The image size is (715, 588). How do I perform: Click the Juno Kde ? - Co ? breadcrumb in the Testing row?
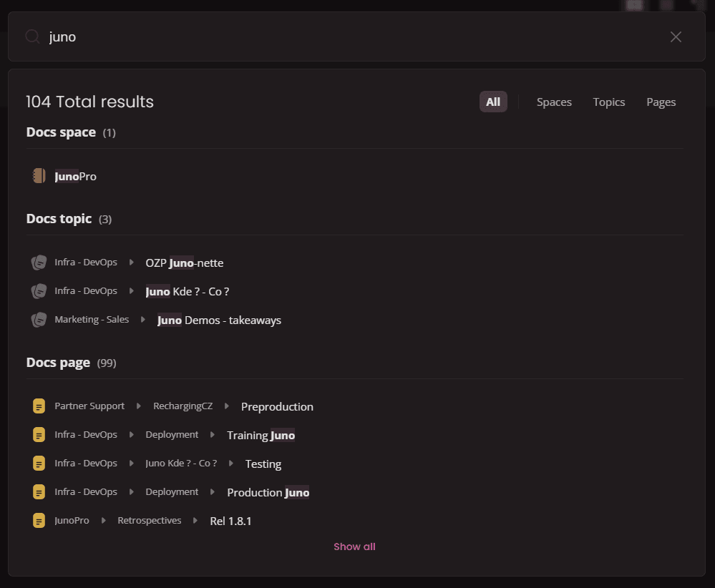[181, 463]
